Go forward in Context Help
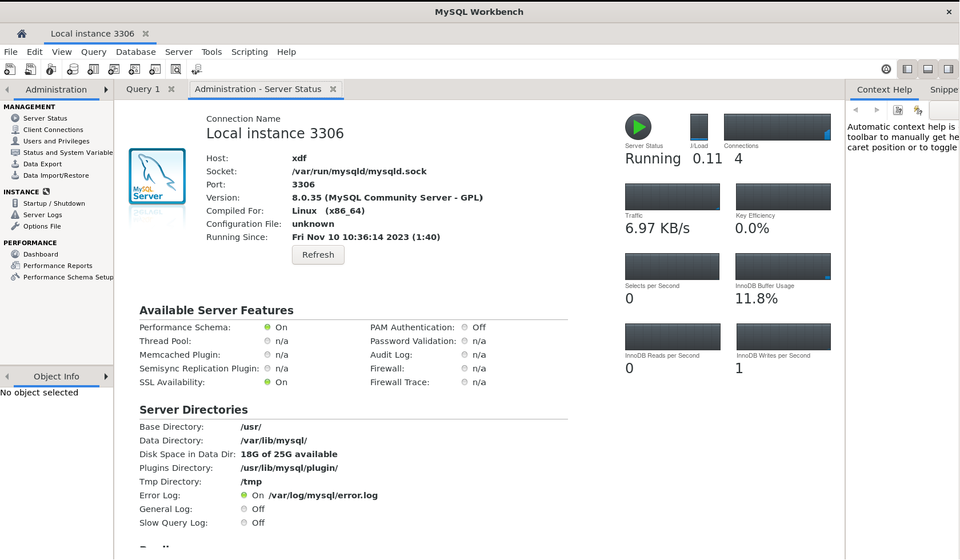The height and width of the screenshot is (560, 960). [877, 110]
